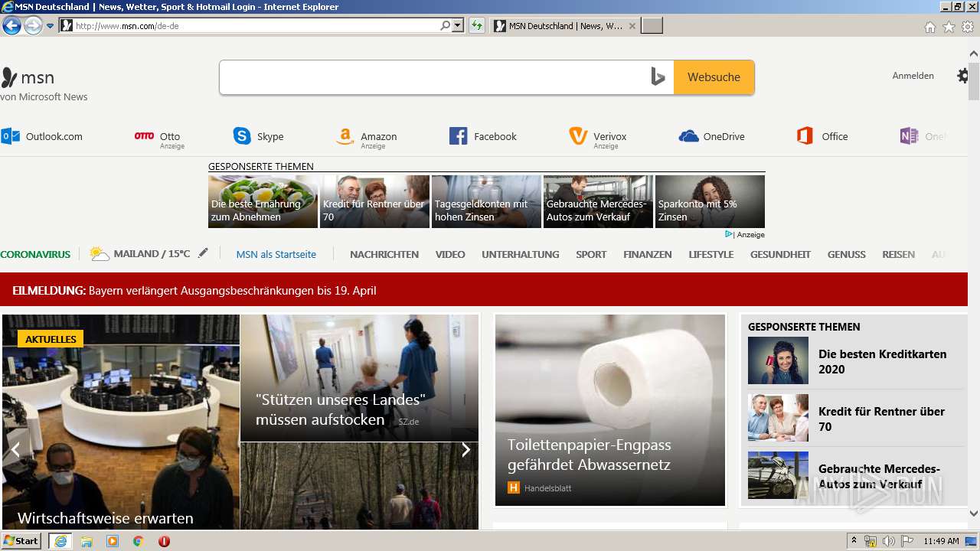Click 'MSN als Startseite' link
This screenshot has width=980, height=551.
pyautogui.click(x=276, y=254)
